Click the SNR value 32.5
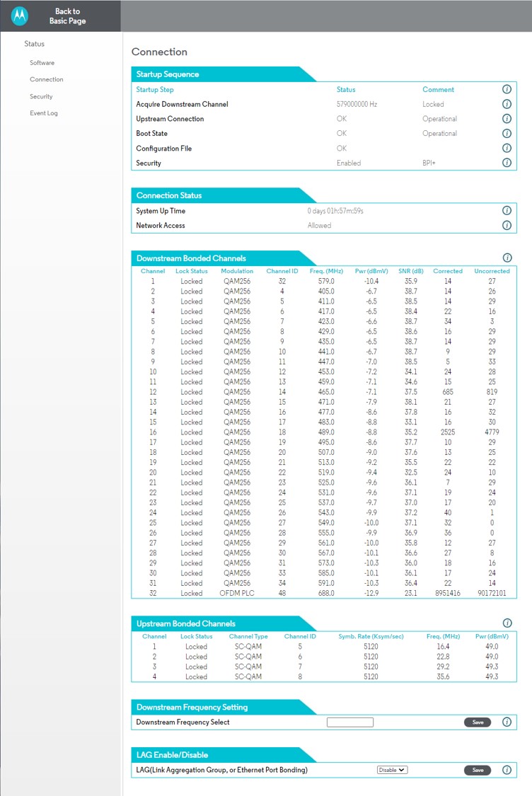Screen dimensions: 532x796 [x=411, y=473]
